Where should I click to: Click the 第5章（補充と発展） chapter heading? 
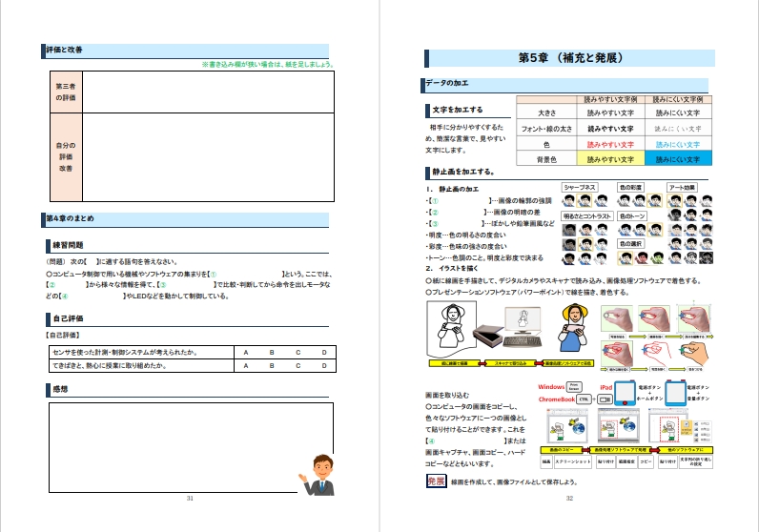click(x=570, y=58)
